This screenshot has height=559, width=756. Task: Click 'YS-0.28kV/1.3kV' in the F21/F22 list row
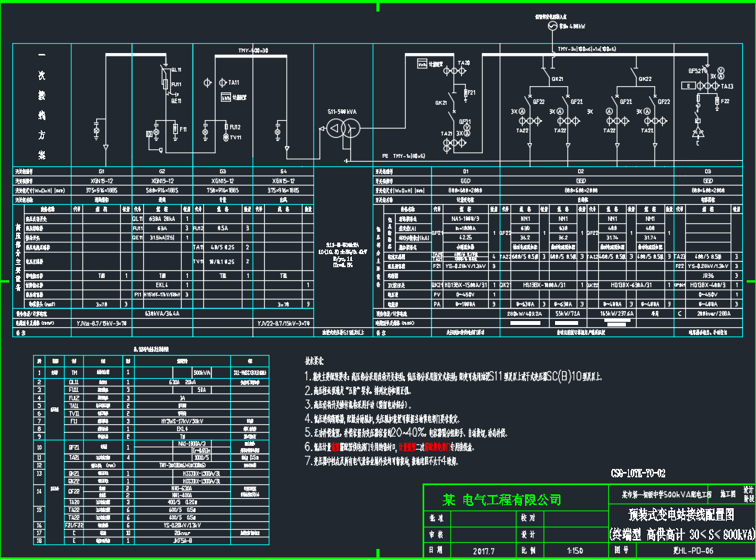(x=182, y=525)
